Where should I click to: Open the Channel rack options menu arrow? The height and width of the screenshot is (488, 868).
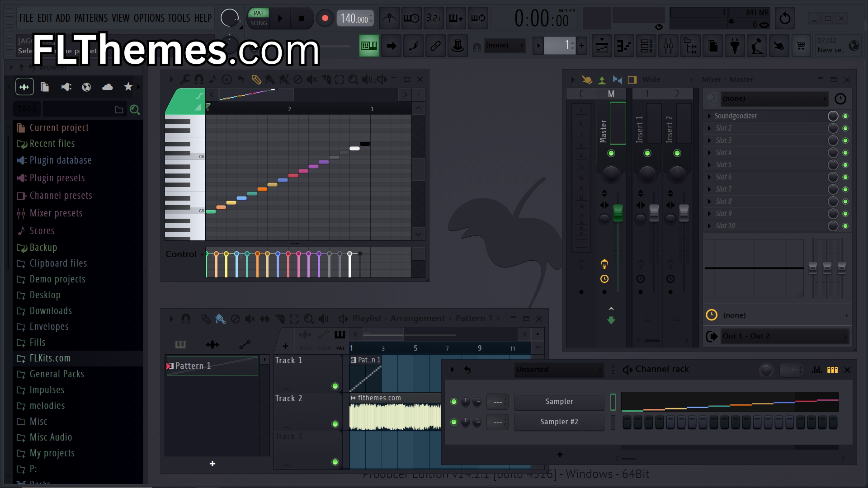coord(452,370)
